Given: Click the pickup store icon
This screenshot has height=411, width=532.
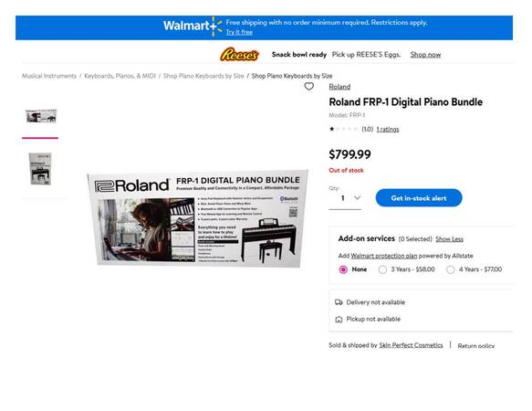Looking at the screenshot, I should tap(339, 320).
